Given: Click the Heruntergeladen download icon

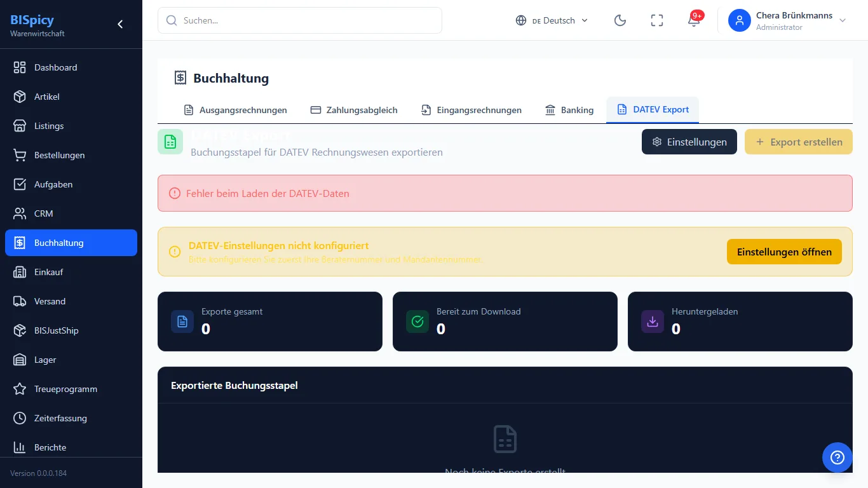Looking at the screenshot, I should [653, 322].
